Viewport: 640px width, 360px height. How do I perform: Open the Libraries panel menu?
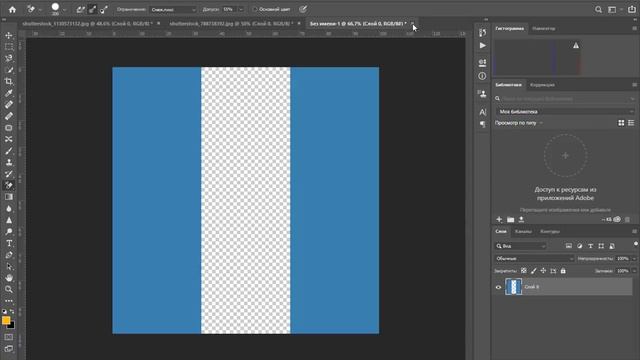coord(634,85)
